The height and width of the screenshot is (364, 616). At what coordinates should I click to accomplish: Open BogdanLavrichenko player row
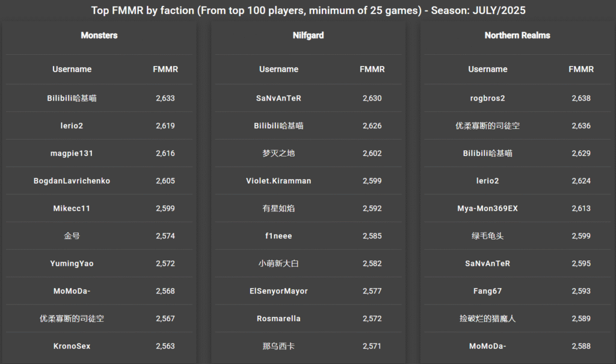(72, 181)
